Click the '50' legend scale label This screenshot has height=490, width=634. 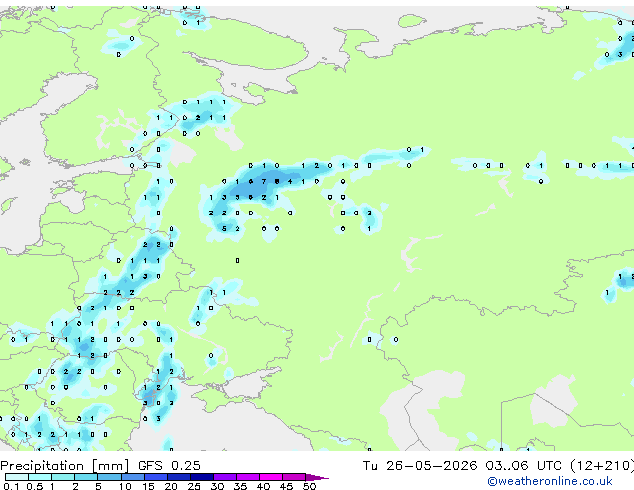coord(309,486)
